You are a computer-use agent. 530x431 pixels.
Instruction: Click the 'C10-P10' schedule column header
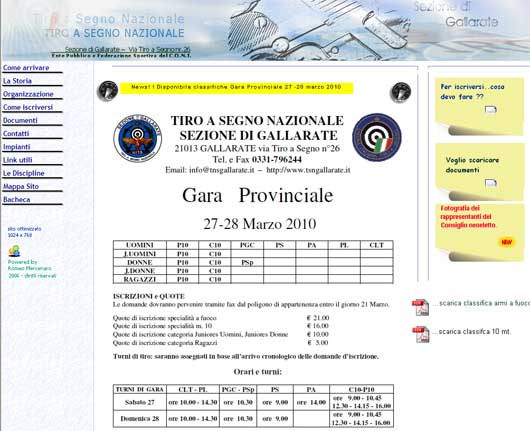tap(361, 389)
